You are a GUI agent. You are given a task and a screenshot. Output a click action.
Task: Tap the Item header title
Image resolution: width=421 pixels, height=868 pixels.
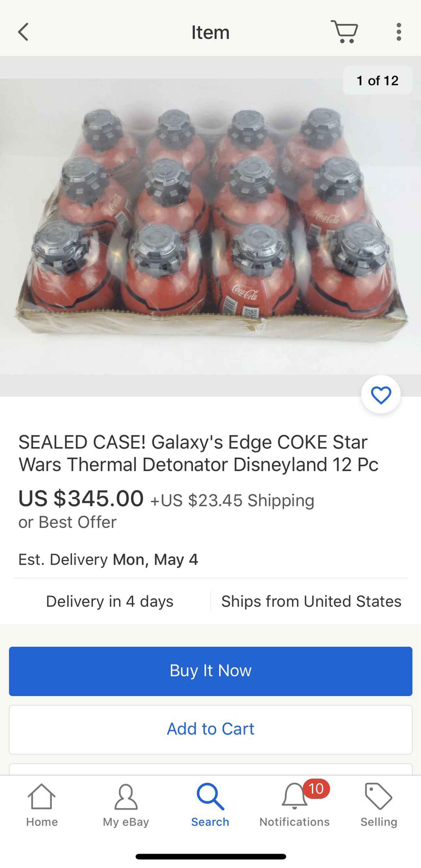pyautogui.click(x=210, y=32)
